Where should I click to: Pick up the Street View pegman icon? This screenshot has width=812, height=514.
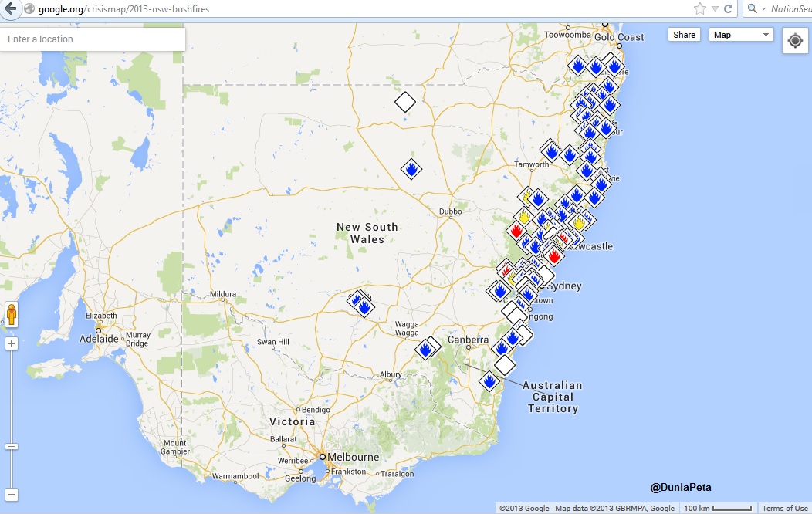(12, 314)
